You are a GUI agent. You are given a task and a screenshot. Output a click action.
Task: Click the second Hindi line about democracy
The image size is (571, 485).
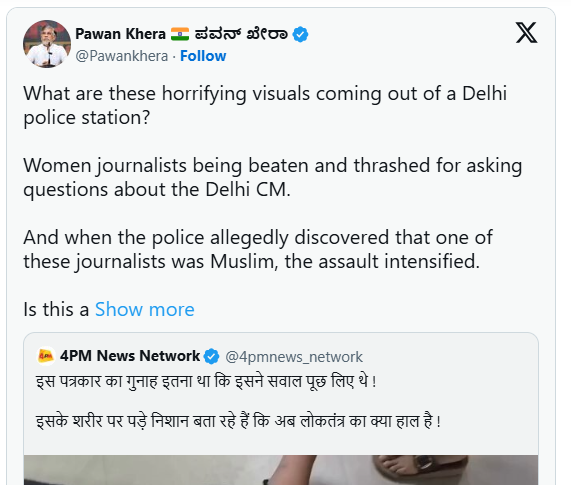[x=238, y=421]
